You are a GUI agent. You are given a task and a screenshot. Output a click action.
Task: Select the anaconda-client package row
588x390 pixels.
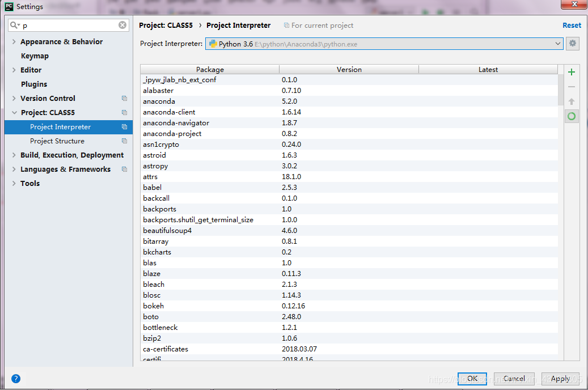pos(349,112)
